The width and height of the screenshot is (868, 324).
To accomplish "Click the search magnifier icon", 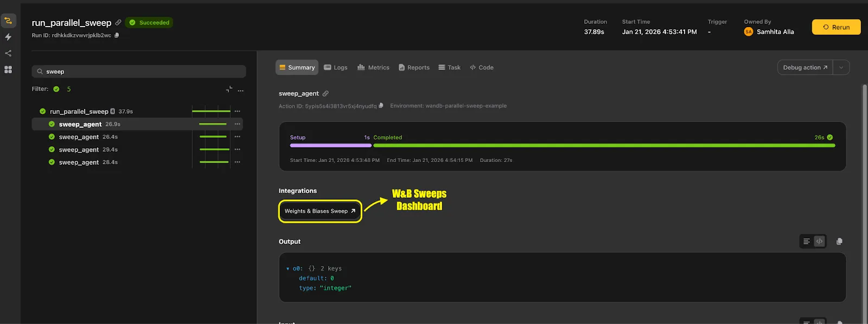I will (40, 72).
